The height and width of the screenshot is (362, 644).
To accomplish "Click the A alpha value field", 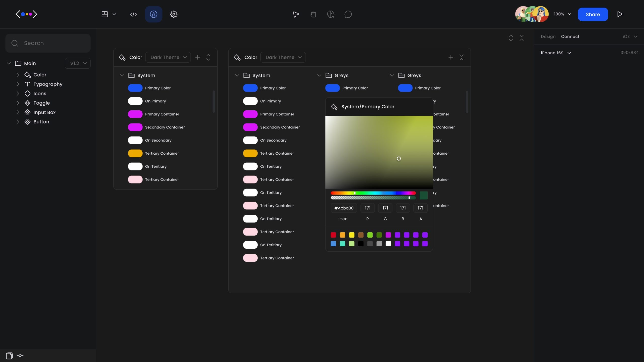I will coord(420,208).
